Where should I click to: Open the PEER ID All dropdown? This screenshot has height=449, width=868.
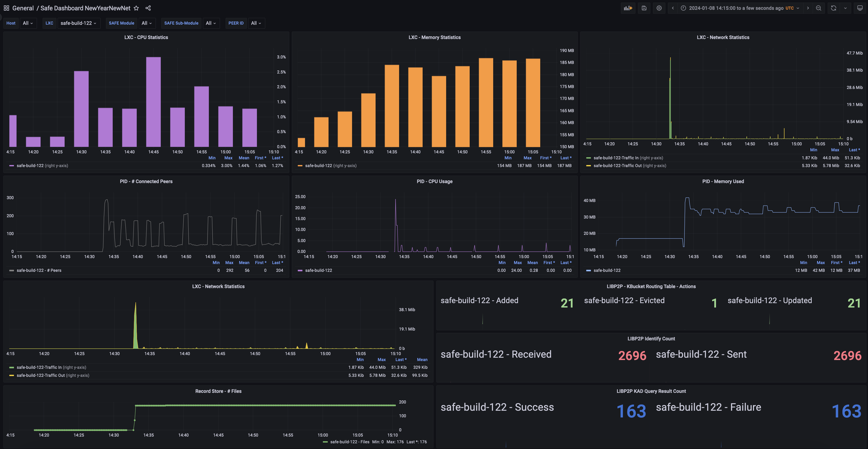click(256, 23)
